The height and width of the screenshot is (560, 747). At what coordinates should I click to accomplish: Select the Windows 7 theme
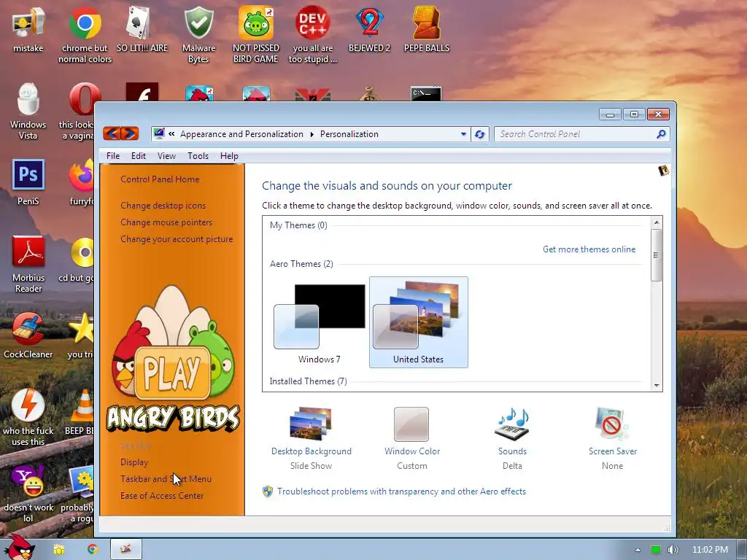pyautogui.click(x=320, y=323)
